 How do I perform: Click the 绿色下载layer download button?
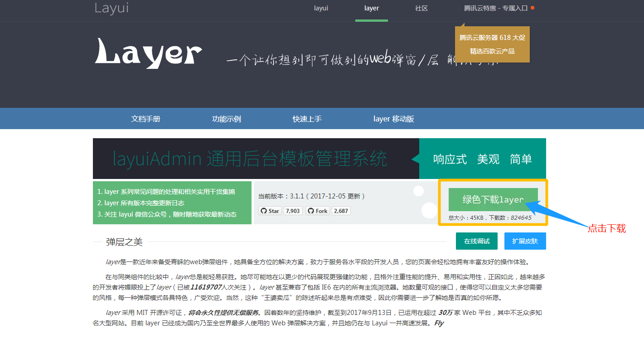(493, 199)
